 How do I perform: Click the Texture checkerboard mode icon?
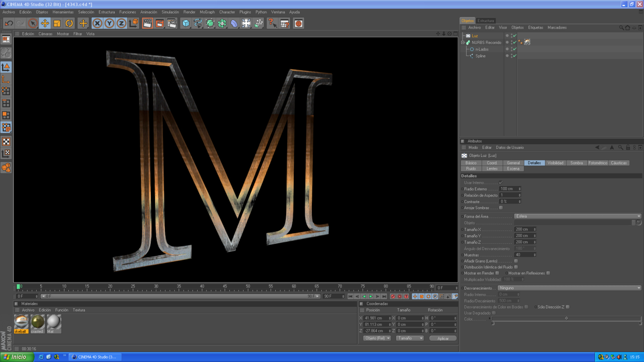(6, 142)
